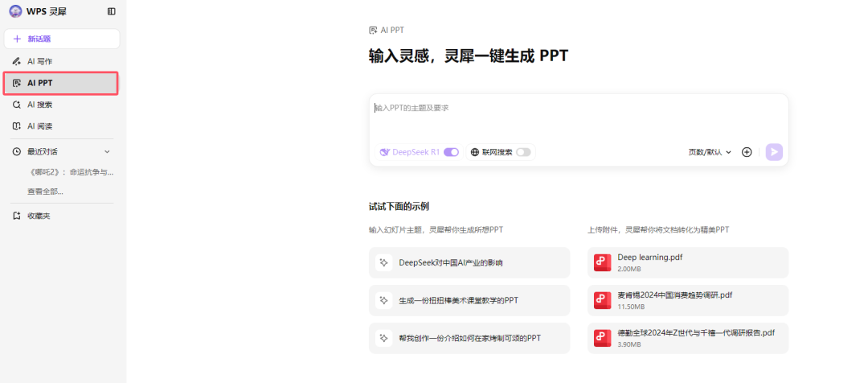The width and height of the screenshot is (868, 383).
Task: Select 德勤全球2024年Z世代与千禧一代调研报告.pdf file
Action: tap(688, 338)
